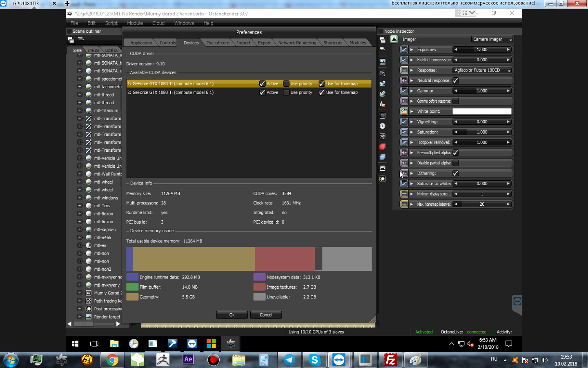The height and width of the screenshot is (368, 588).
Task: Click the blue stacked cubes icon
Action: [x=382, y=157]
